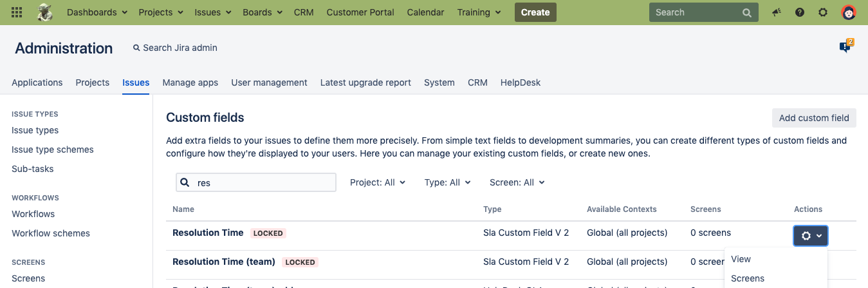Open the help question mark icon
This screenshot has height=288, width=868.
[x=800, y=12]
